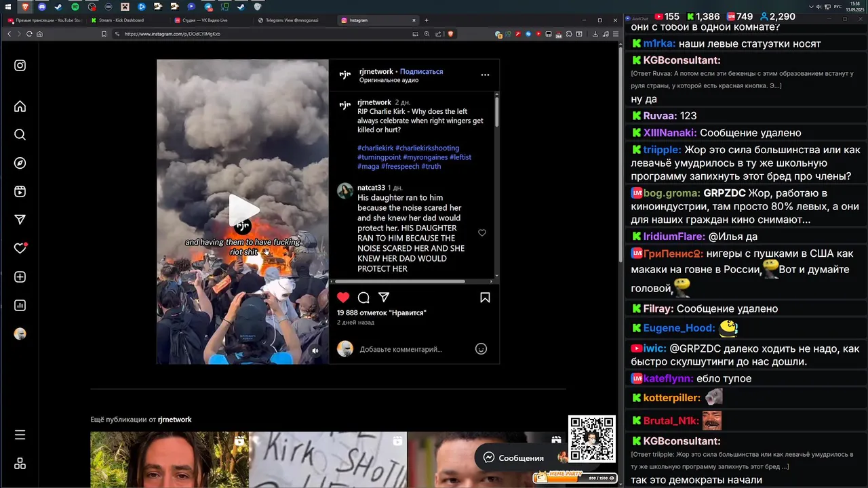The height and width of the screenshot is (488, 868).
Task: Click triipple username in chat
Action: [662, 150]
